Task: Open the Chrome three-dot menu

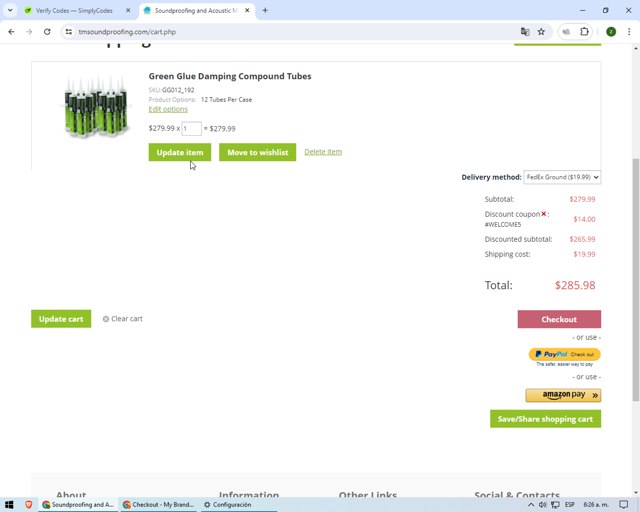Action: click(629, 32)
